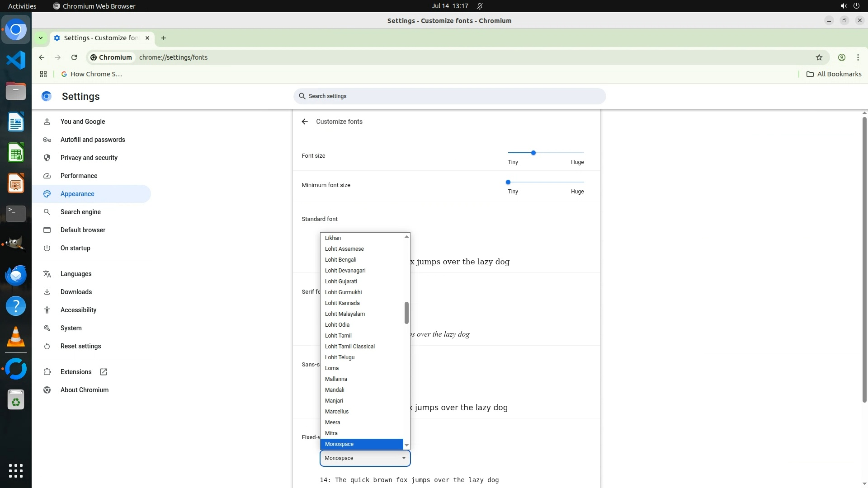The image size is (868, 488).
Task: Open a new browser tab
Action: 164,38
